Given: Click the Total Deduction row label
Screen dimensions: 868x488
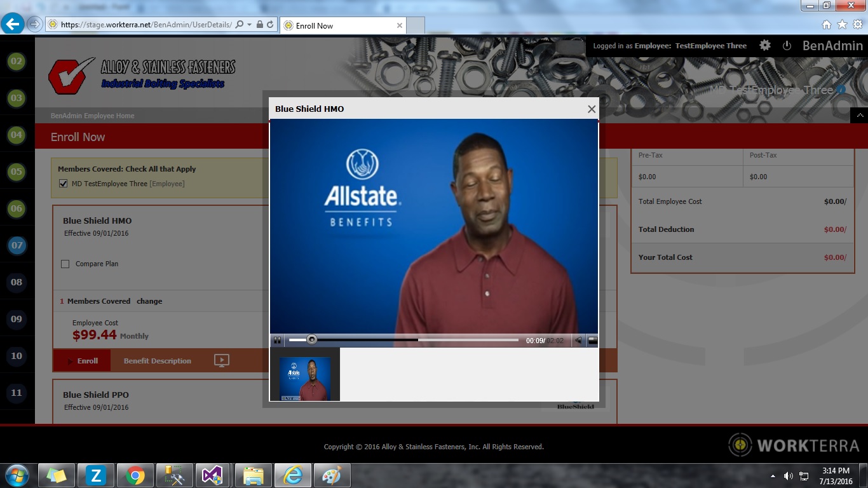Looking at the screenshot, I should click(x=666, y=229).
